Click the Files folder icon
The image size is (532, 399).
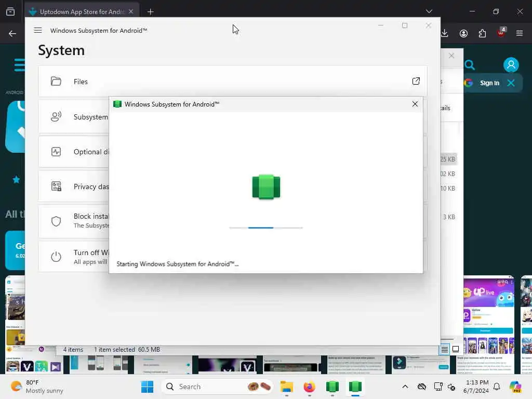point(56,82)
